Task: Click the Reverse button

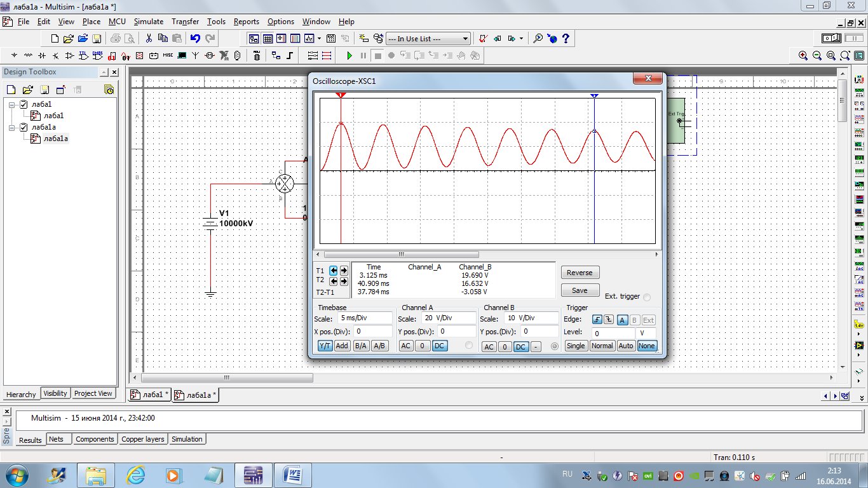Action: coord(580,273)
